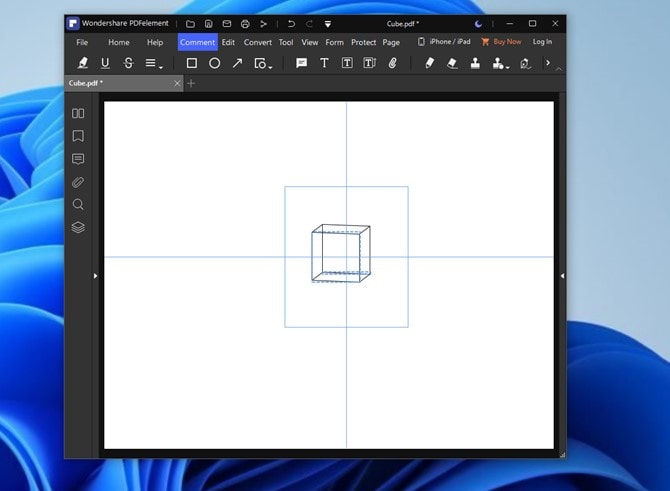
Task: Open the quick access toolbar dropdown
Action: click(x=327, y=23)
